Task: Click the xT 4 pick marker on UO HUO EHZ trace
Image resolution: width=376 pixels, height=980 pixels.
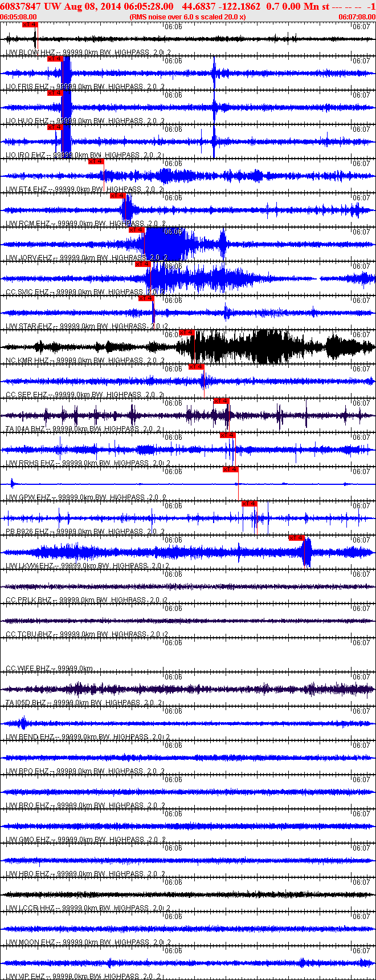Action: (55, 93)
